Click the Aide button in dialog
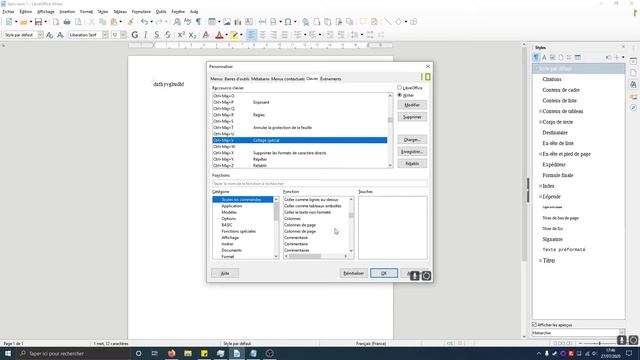This screenshot has height=360, width=640. click(x=225, y=273)
